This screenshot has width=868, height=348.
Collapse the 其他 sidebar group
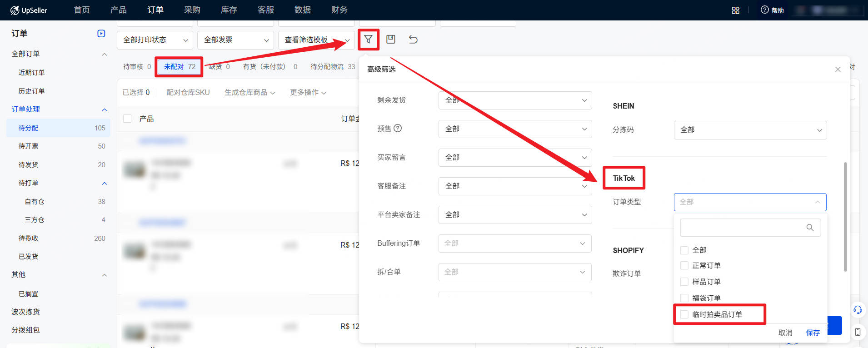[105, 275]
